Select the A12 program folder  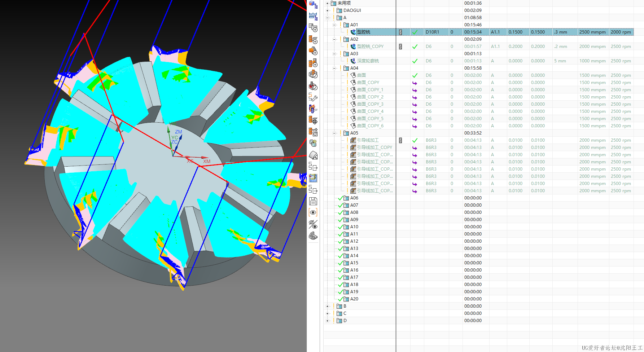click(354, 241)
